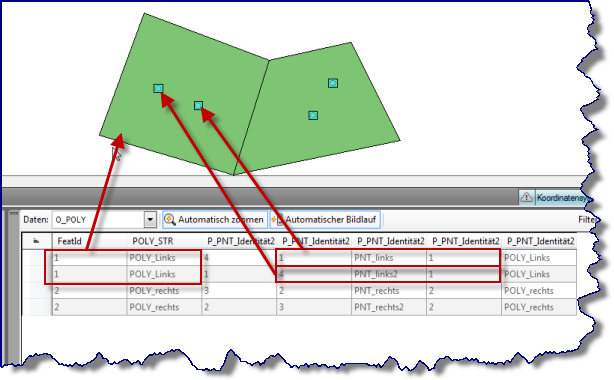The height and width of the screenshot is (380, 614).
Task: Click the lightning icon of Automatischer Bildlauf
Action: (277, 220)
